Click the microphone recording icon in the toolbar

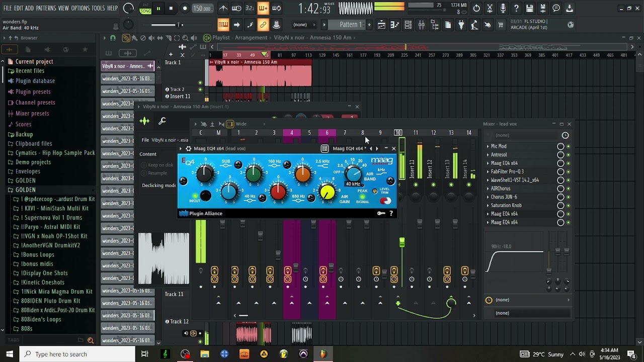(x=503, y=8)
